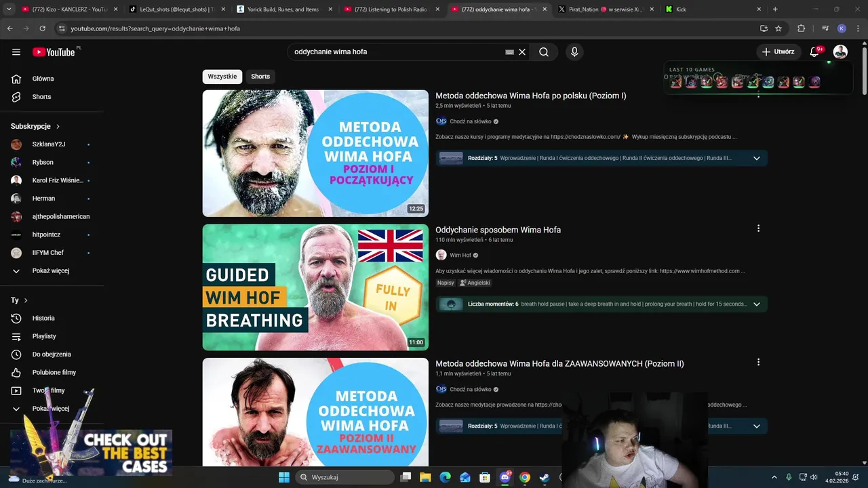Open the Chrome extensions puzzle icon
The height and width of the screenshot is (488, 868).
coord(802,28)
